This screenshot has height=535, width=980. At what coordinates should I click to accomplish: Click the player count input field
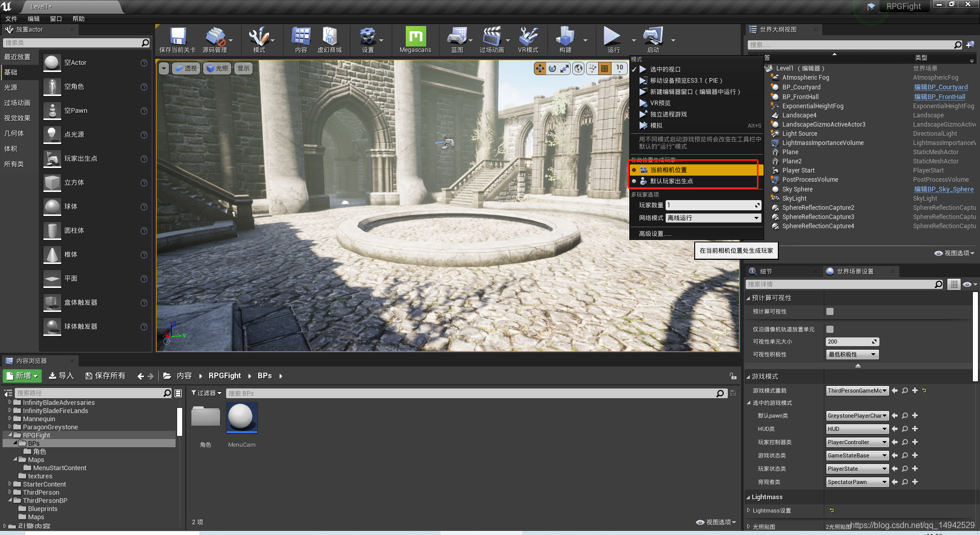click(x=713, y=205)
